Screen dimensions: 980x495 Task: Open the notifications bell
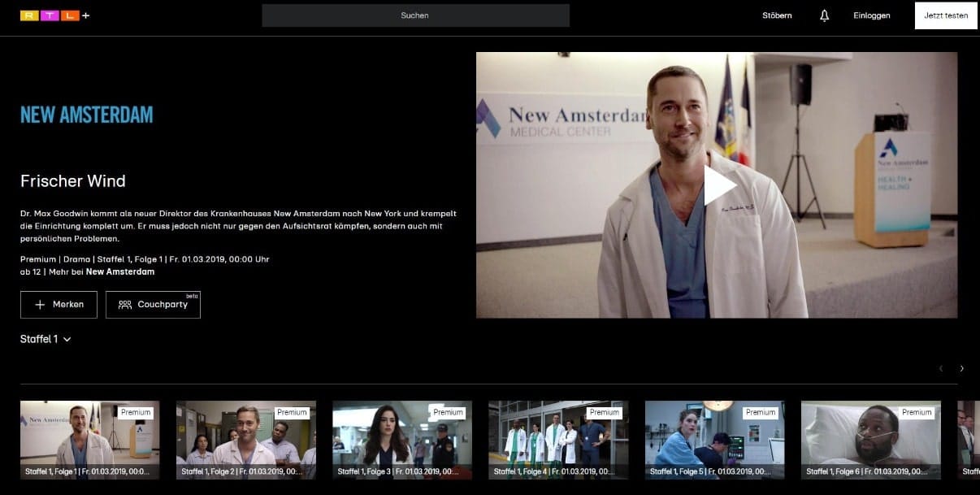coord(824,15)
